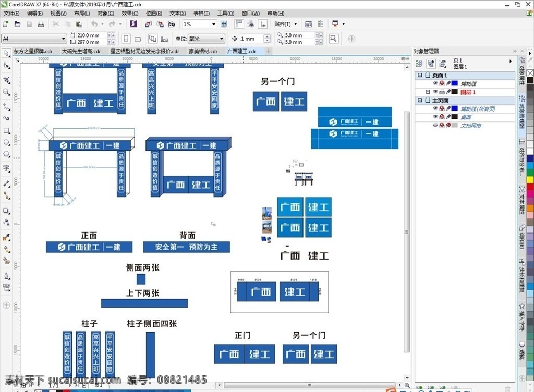Toggle printable icon of 图层 1
The width and height of the screenshot is (534, 392).
pyautogui.click(x=442, y=92)
